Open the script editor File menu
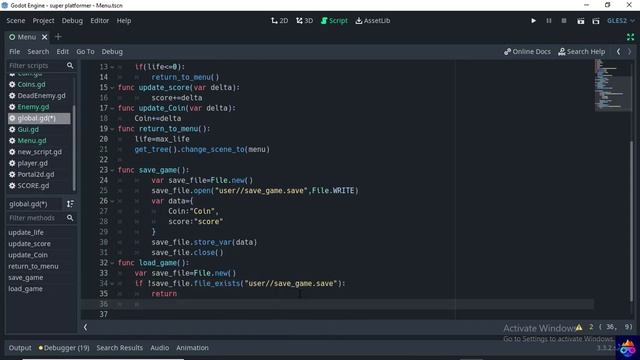This screenshot has height=360, width=640. point(14,51)
